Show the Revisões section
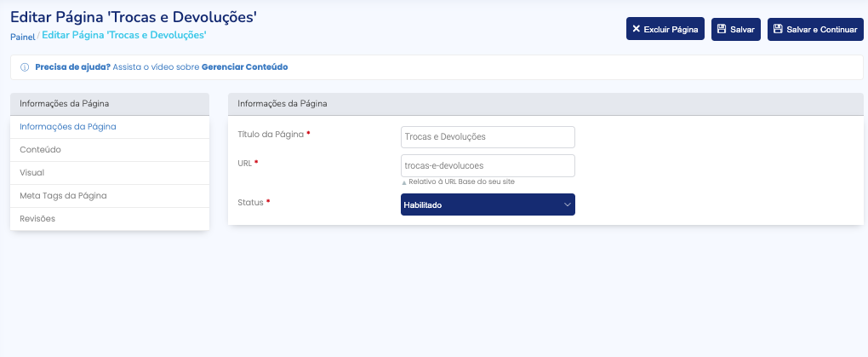The width and height of the screenshot is (868, 357). [x=37, y=219]
